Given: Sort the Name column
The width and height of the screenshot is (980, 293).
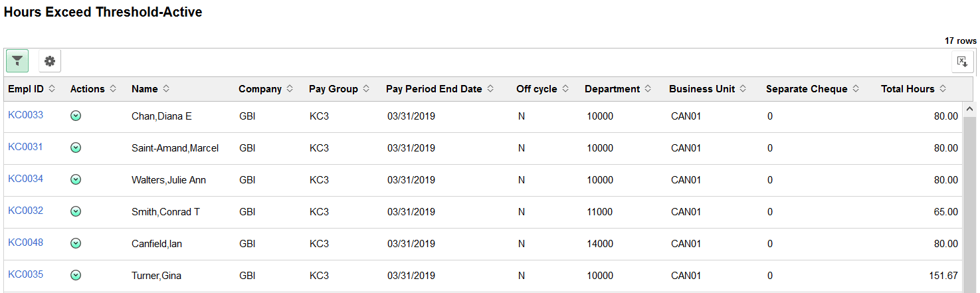Looking at the screenshot, I should (150, 89).
